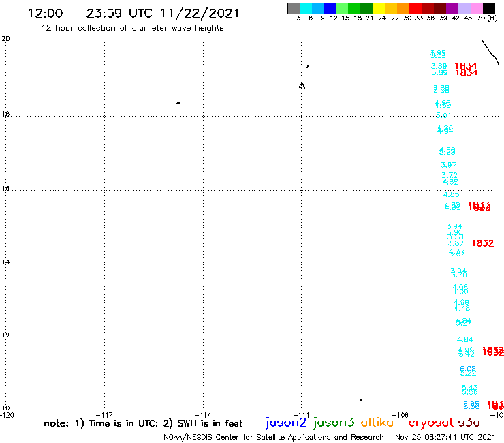Click the purple swatch in the color scale
Image resolution: width=504 pixels, height=443 pixels.
452,8
